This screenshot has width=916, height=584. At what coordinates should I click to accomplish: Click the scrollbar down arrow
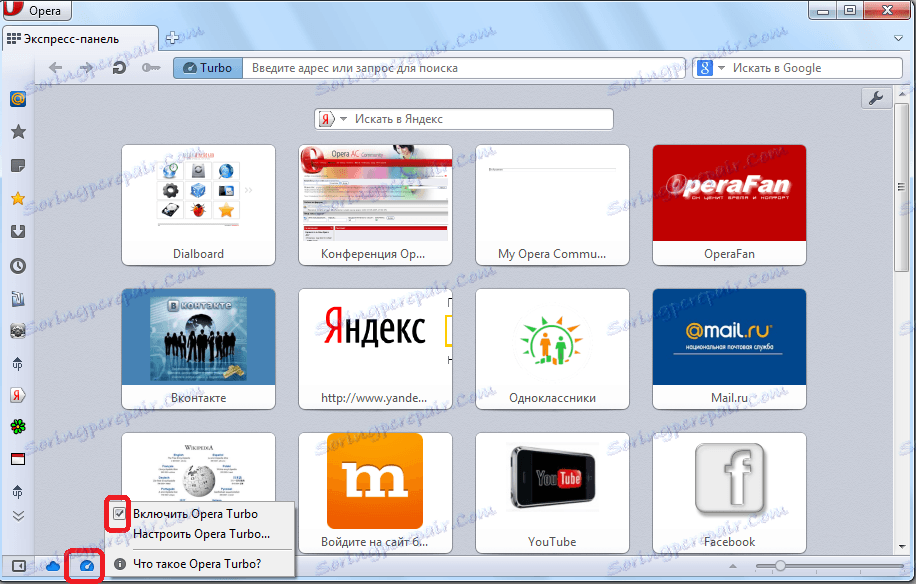[x=902, y=547]
